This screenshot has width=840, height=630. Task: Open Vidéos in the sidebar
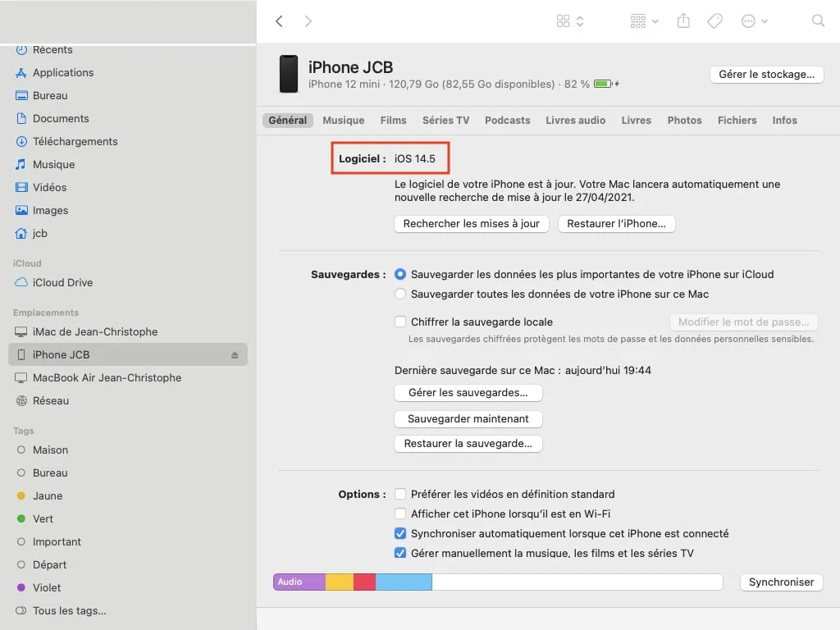click(129, 188)
